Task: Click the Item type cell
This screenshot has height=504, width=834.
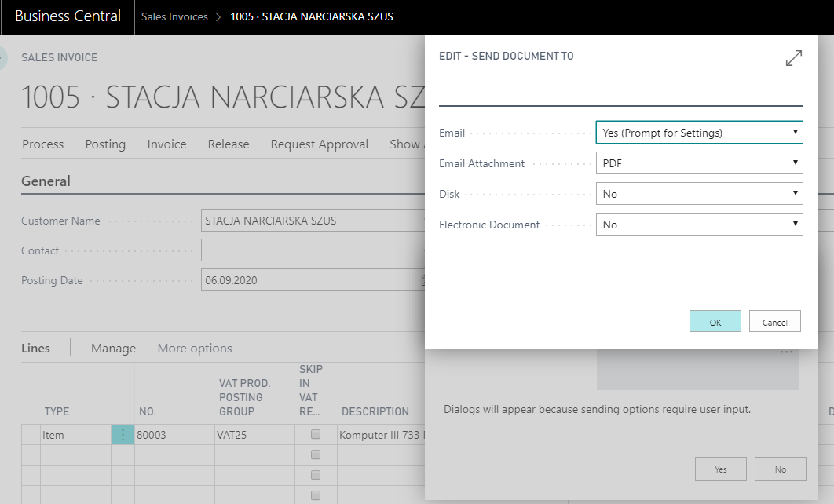Action: coord(75,435)
